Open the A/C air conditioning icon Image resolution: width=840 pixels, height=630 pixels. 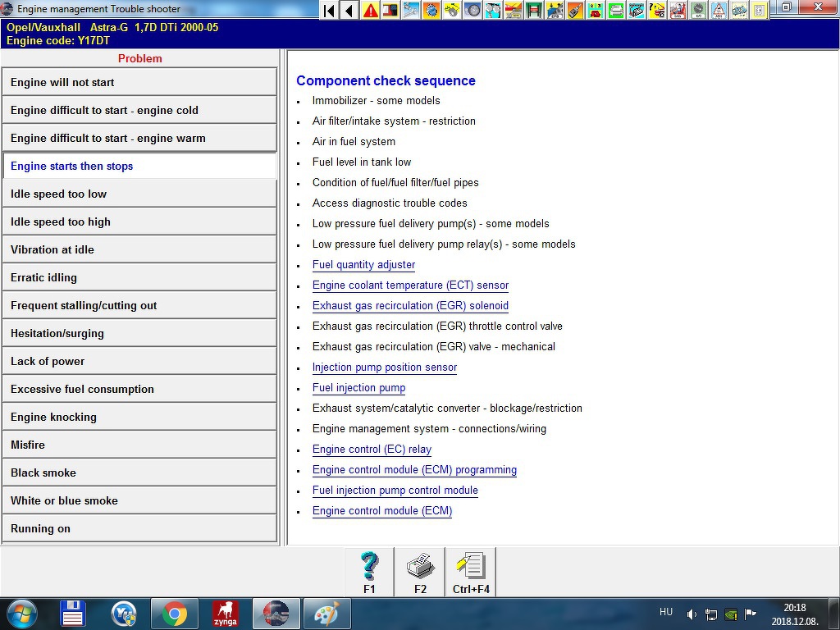pos(697,10)
